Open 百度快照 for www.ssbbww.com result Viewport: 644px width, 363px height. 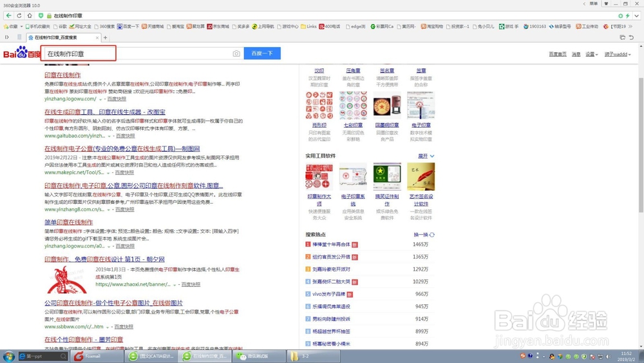click(x=124, y=327)
